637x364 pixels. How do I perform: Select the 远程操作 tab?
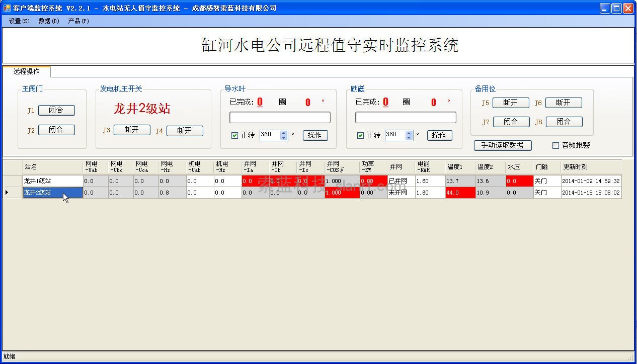click(x=27, y=71)
